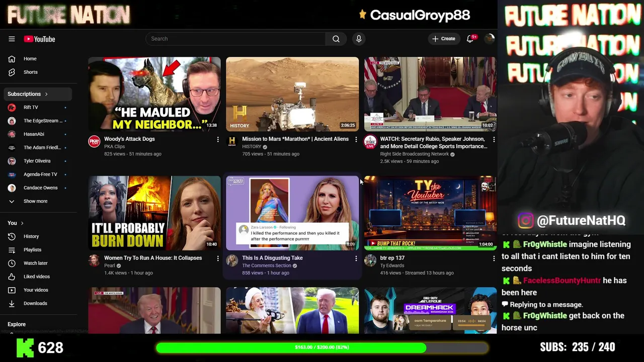Click the Create button
This screenshot has height=362, width=644.
point(443,39)
